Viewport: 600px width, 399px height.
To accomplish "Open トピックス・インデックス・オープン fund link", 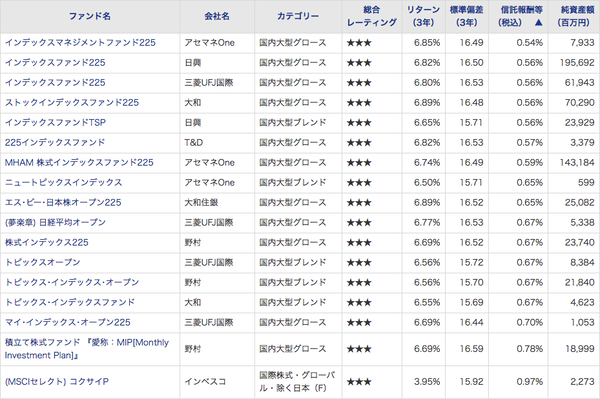I will coord(72,282).
